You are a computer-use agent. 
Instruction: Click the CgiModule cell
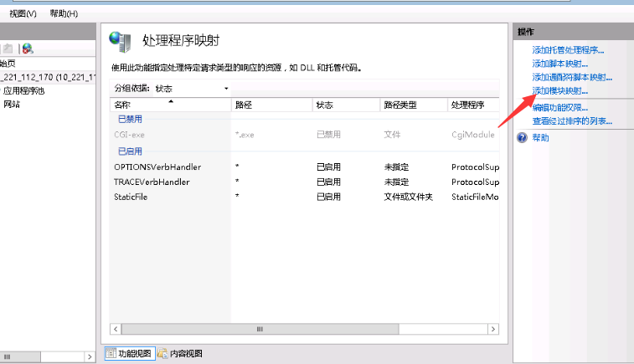pos(473,135)
